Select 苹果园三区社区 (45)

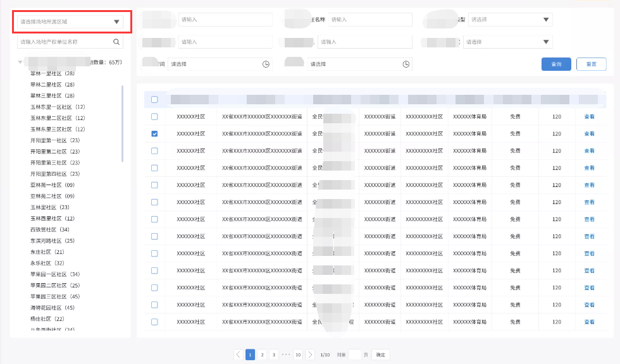[x=56, y=296]
